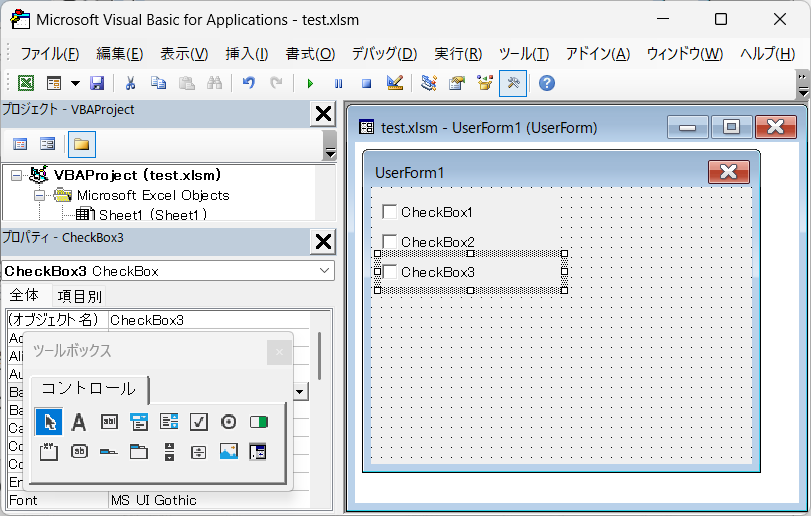
Task: Open the ファイル(F) menu
Action: [x=50, y=53]
